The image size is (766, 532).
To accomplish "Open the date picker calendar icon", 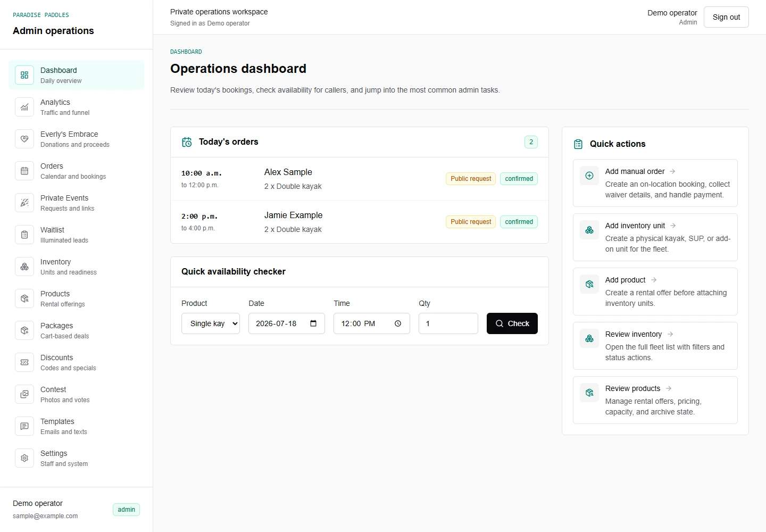I will (x=313, y=323).
